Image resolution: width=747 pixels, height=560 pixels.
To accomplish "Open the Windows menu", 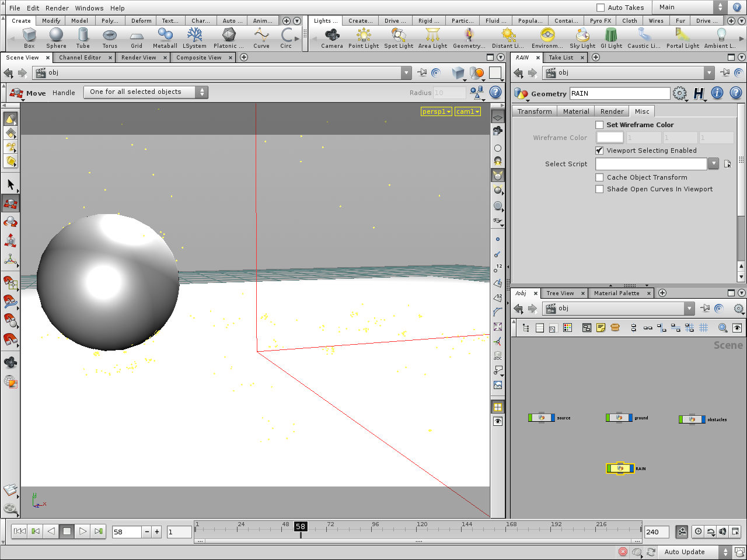I will (x=89, y=8).
